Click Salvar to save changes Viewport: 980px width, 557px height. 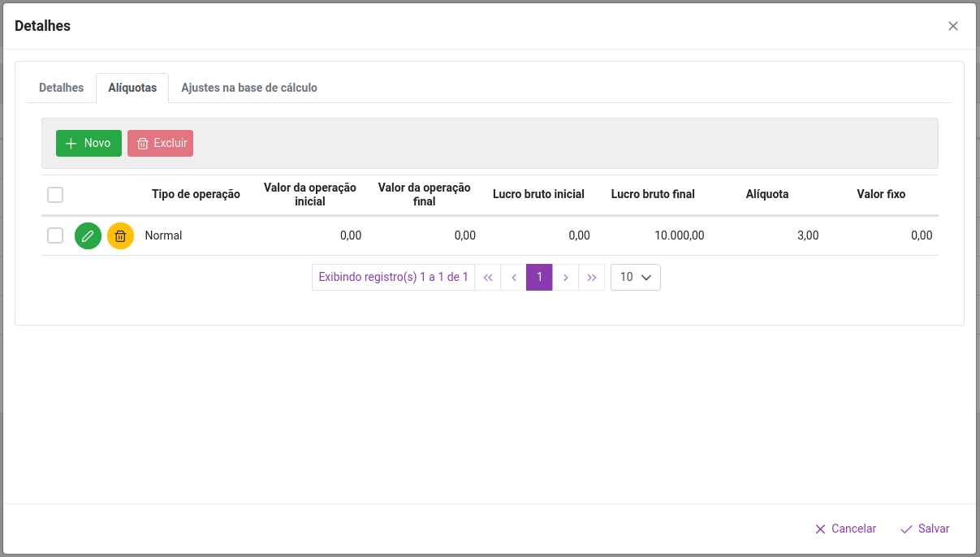pos(925,529)
